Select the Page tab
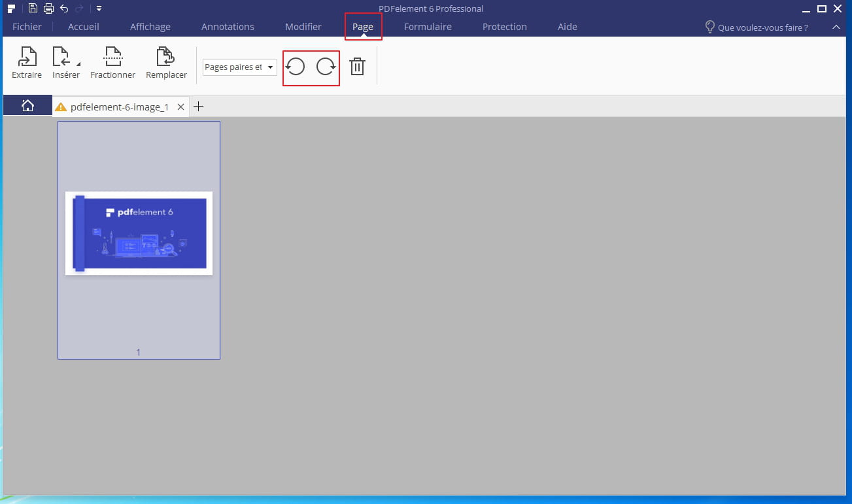Screen dimensions: 852x504 point(363,27)
